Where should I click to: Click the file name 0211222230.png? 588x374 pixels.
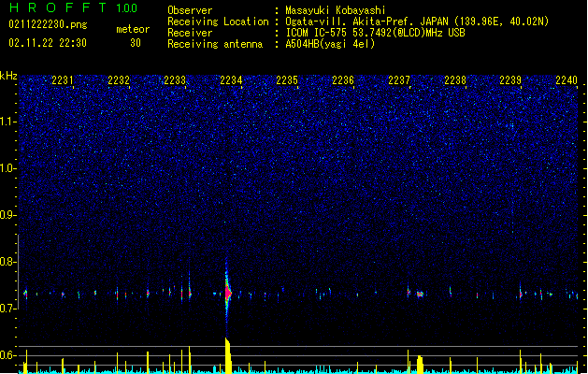[48, 25]
